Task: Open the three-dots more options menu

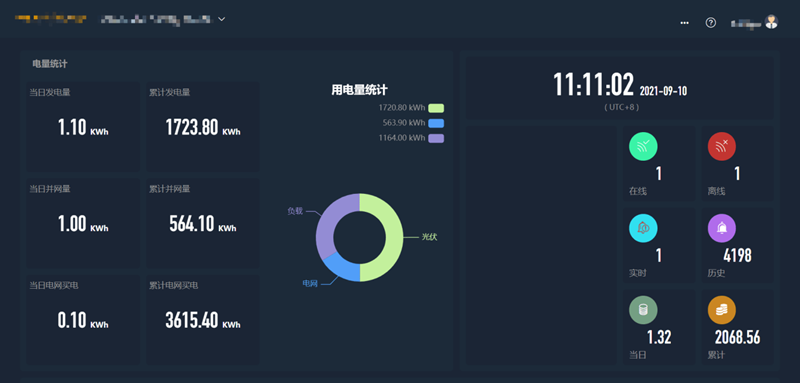Action: coord(684,23)
